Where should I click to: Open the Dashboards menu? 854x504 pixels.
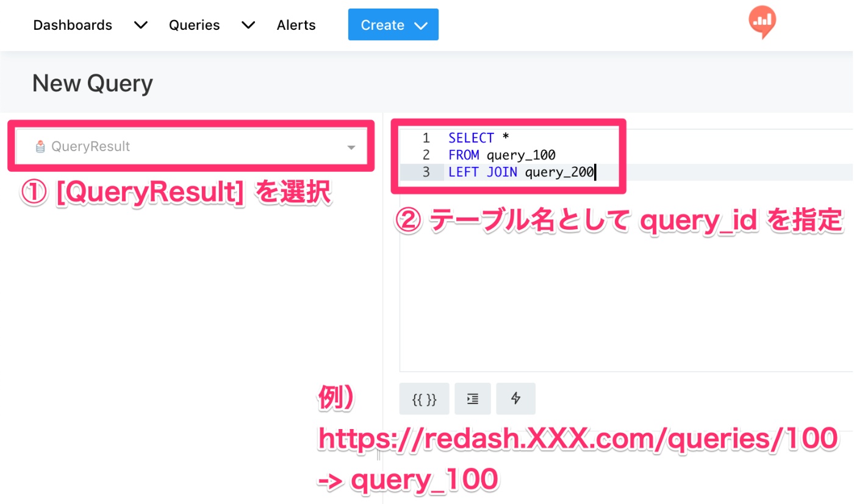73,25
